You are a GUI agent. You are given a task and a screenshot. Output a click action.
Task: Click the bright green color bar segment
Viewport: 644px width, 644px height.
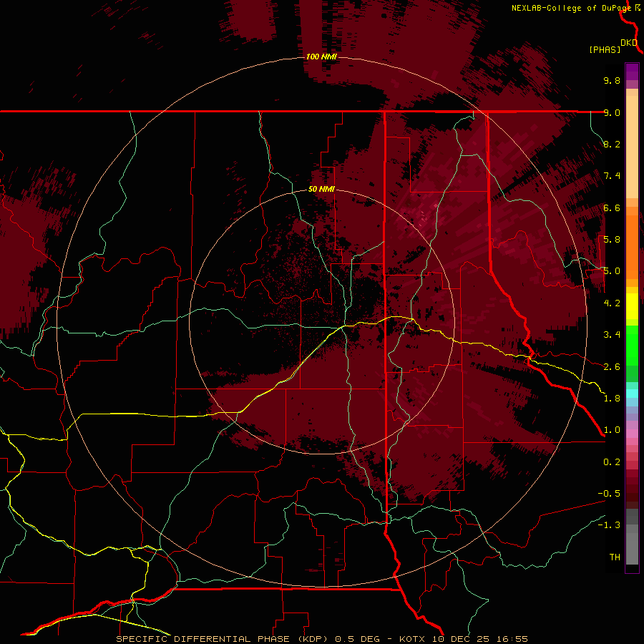coord(632,345)
